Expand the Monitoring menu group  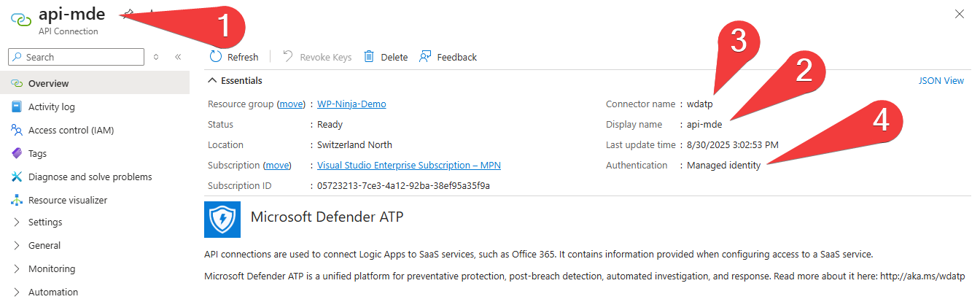pos(51,269)
